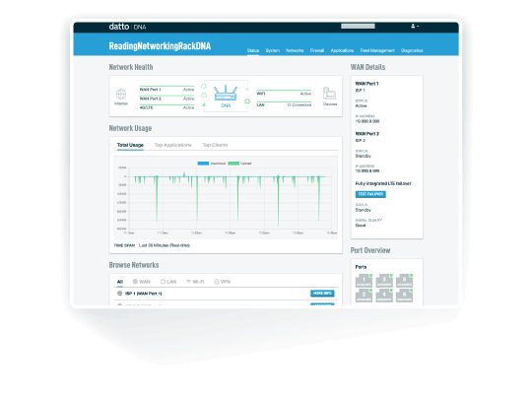
Task: Select port 3 in Port Overview
Action: coord(384,281)
